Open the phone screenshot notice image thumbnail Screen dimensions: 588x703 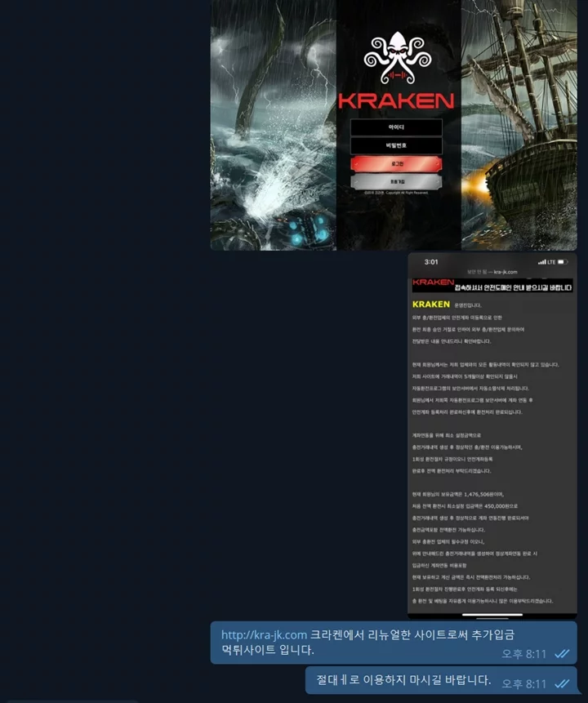[x=492, y=436]
